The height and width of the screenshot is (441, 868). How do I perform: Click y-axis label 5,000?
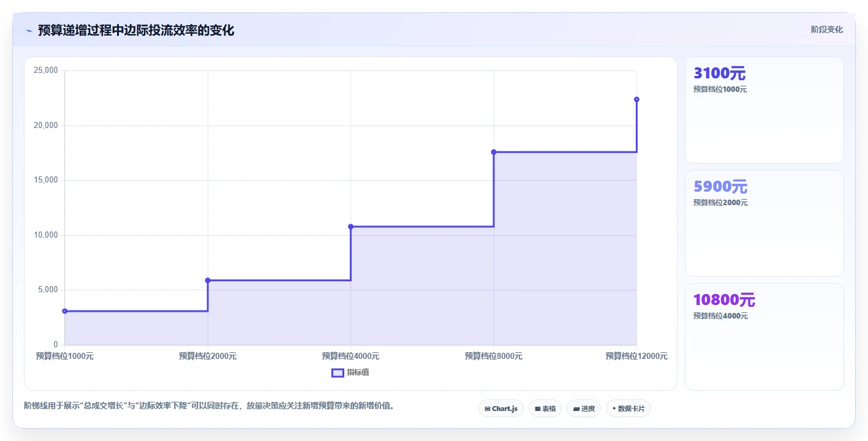point(48,290)
